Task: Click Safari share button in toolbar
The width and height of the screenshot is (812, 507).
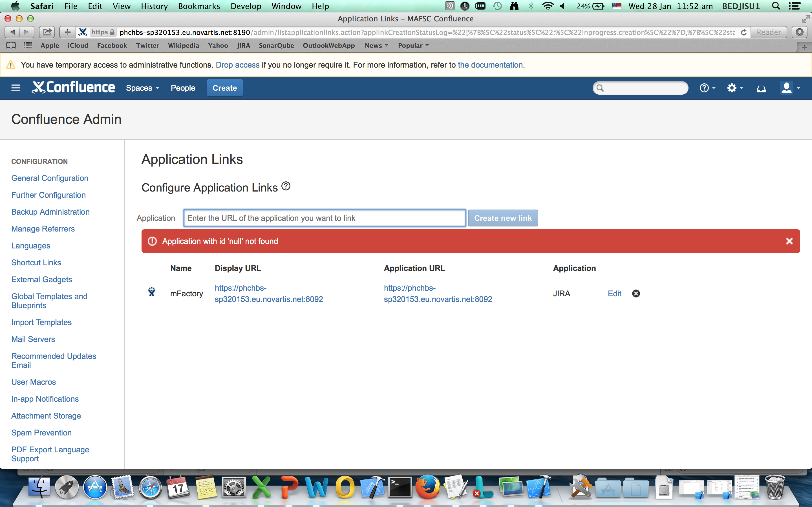Action: point(47,32)
